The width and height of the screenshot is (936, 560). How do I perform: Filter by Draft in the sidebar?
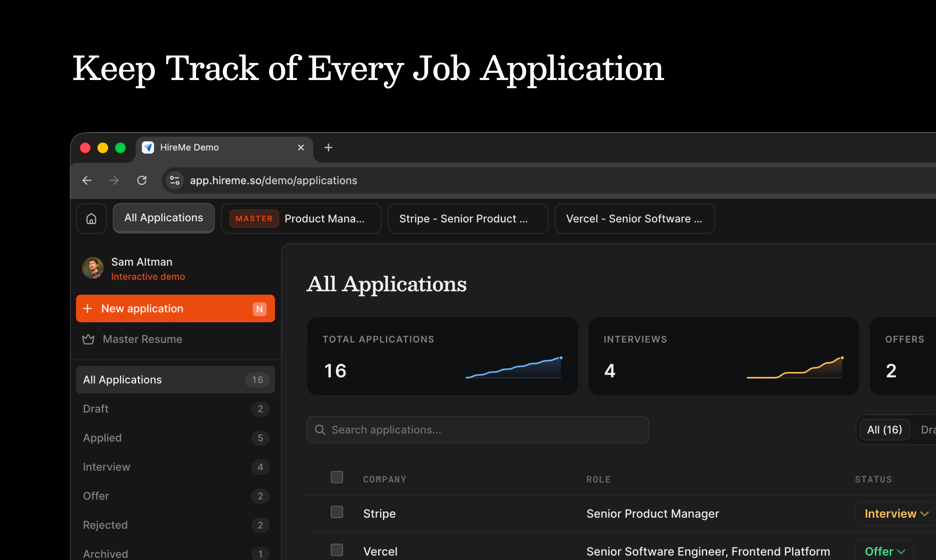tap(176, 409)
